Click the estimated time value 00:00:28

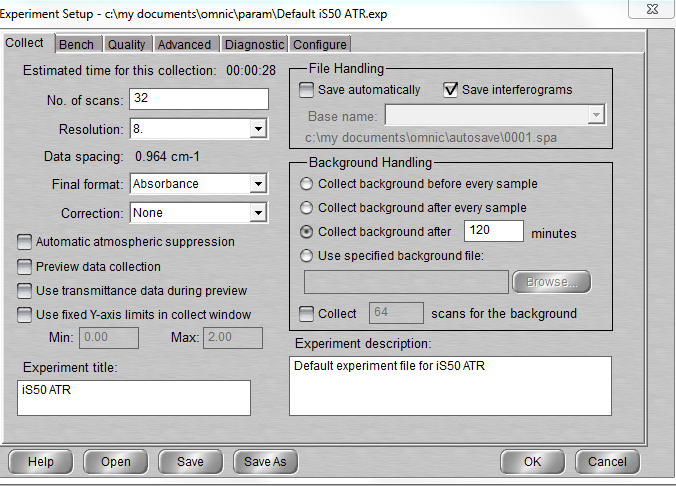[x=251, y=70]
